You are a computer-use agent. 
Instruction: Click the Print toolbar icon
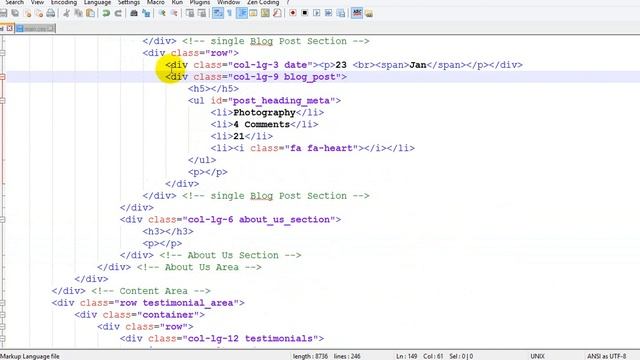click(51, 13)
